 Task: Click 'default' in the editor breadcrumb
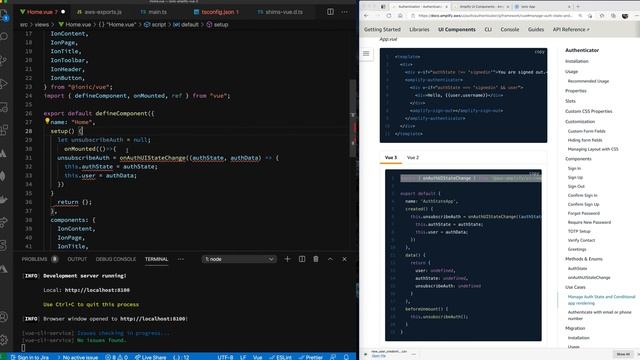pos(190,24)
